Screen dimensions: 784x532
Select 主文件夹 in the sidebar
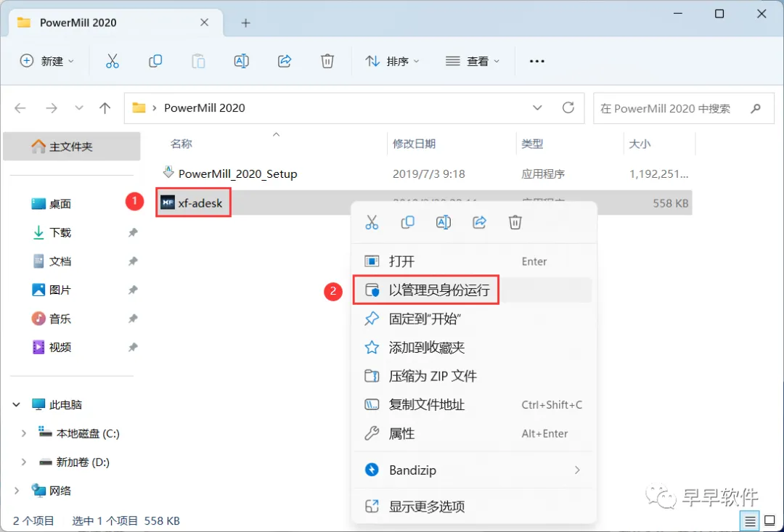(71, 147)
